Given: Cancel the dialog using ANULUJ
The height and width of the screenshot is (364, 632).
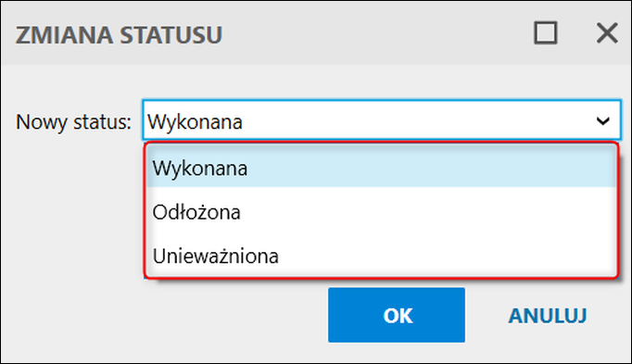Looking at the screenshot, I should [x=548, y=315].
